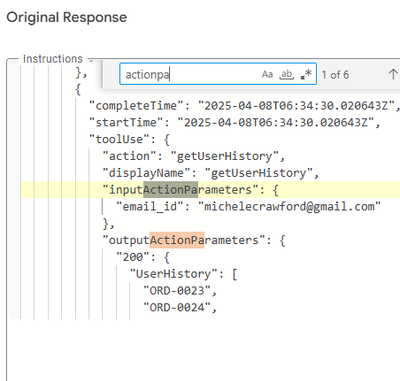The width and height of the screenshot is (400, 381).
Task: Click the 'displayName' key
Action: click(147, 173)
